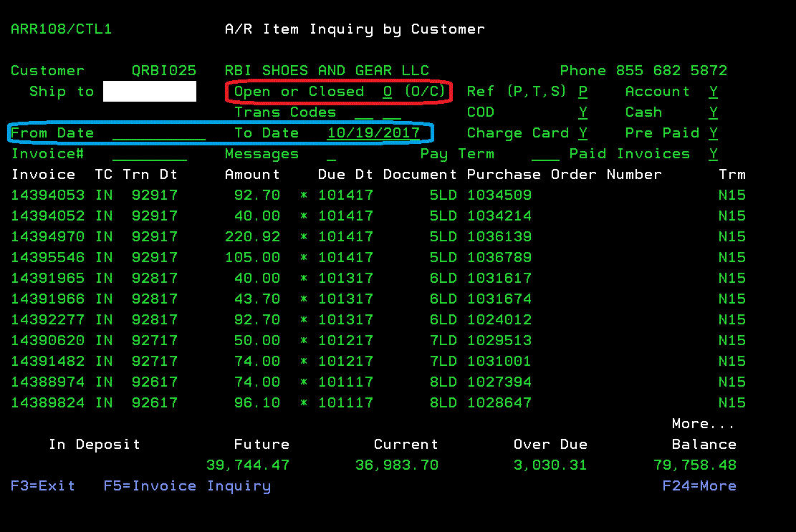Click the Invoice# entry field
Viewport: 796px width, 532px height.
click(149, 154)
